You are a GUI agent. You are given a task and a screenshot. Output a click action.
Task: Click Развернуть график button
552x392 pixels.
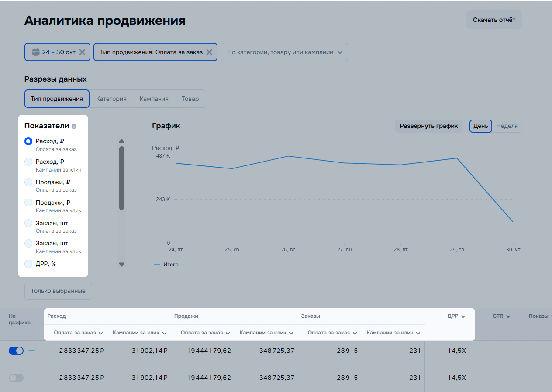click(x=428, y=126)
